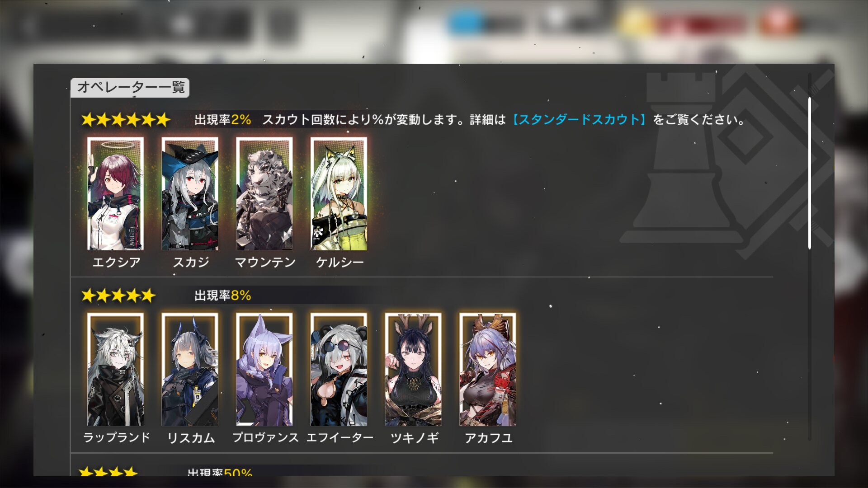Click the エクシア name label

pyautogui.click(x=116, y=262)
